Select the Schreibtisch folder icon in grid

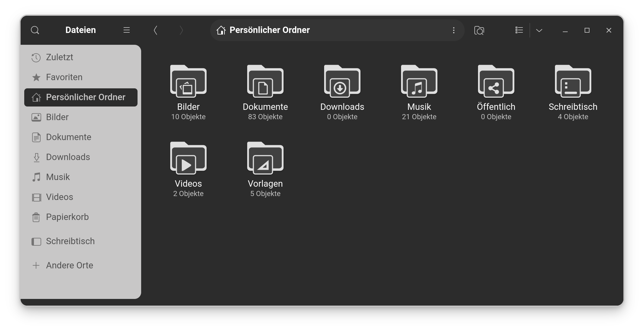(573, 81)
